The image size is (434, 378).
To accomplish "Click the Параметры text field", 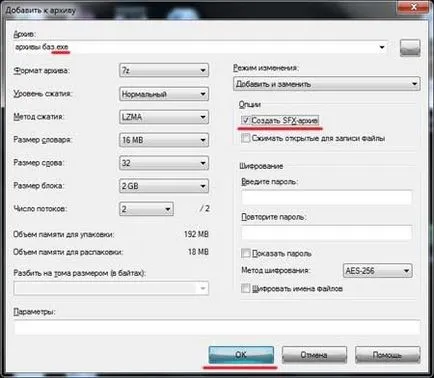I will tap(217, 328).
